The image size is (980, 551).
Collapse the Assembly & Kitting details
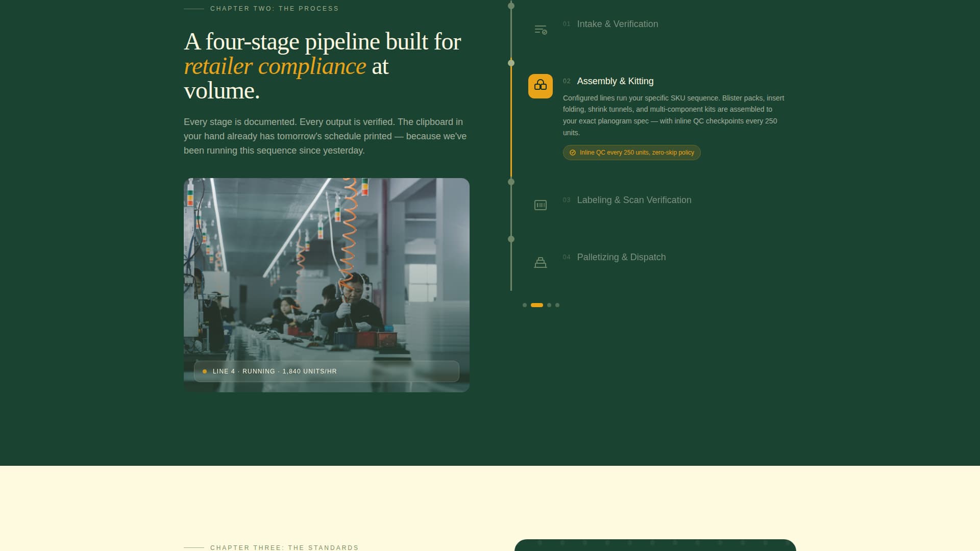[x=615, y=81]
